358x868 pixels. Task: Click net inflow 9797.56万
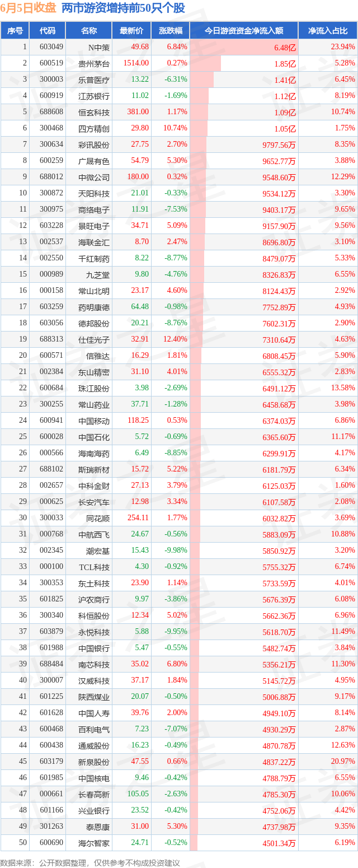[279, 145]
